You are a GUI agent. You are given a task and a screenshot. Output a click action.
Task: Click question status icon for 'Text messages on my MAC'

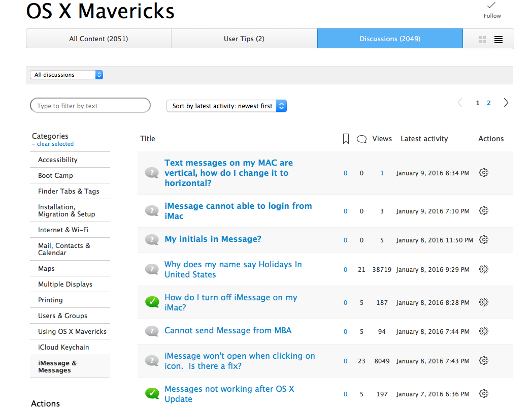152,173
